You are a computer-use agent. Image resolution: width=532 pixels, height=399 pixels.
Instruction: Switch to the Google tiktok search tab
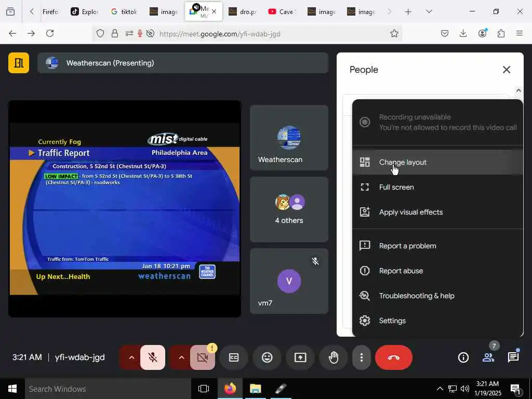point(124,11)
